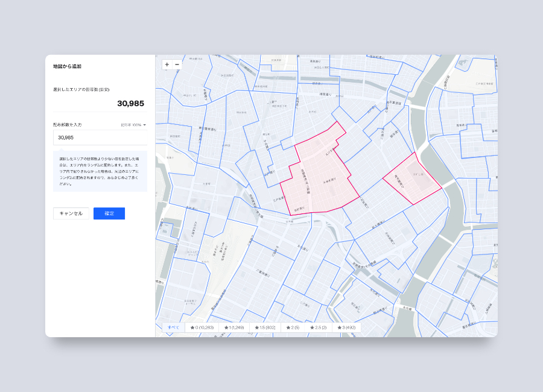Select the large pink highlighted area on the map

point(320,169)
